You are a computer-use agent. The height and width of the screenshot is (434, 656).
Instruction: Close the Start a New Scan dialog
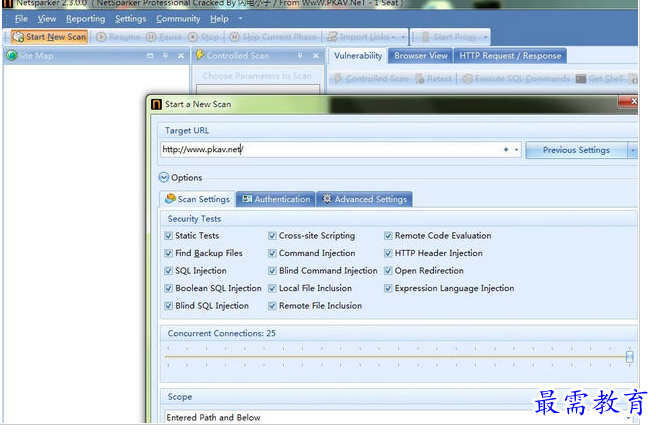[x=630, y=101]
